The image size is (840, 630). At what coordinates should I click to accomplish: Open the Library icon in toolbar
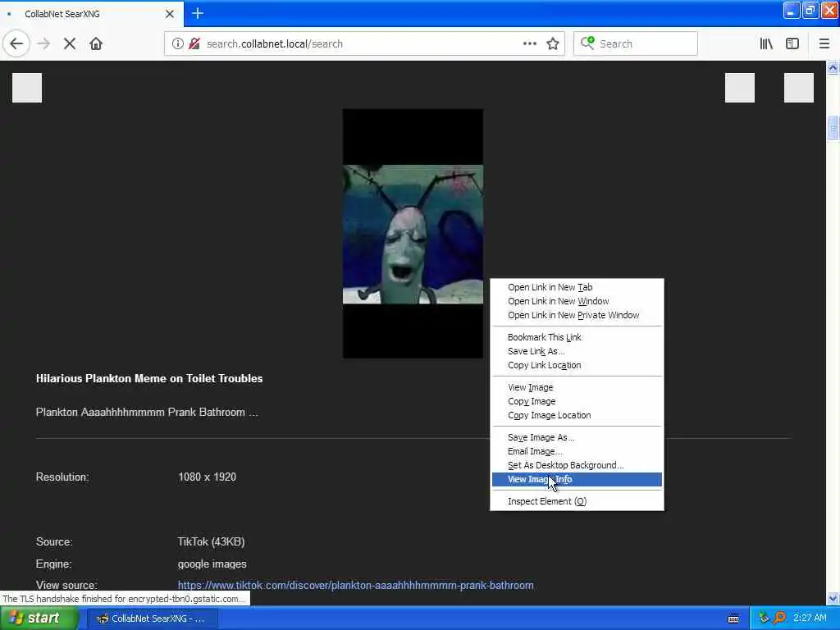[766, 44]
